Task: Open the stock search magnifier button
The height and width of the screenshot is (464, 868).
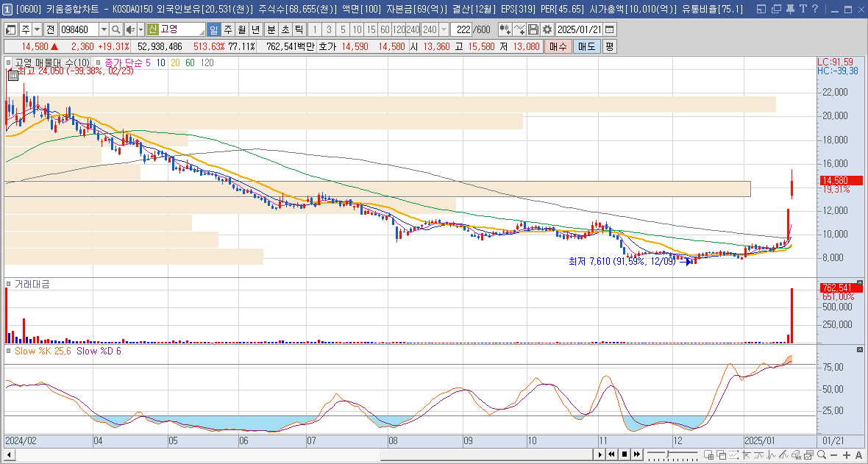Action: [115, 29]
